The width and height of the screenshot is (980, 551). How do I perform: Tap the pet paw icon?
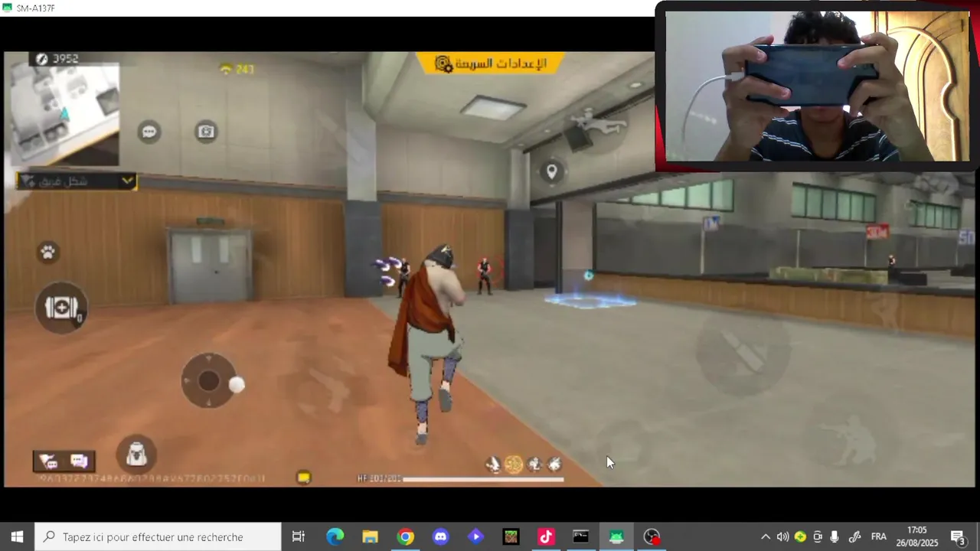click(47, 252)
